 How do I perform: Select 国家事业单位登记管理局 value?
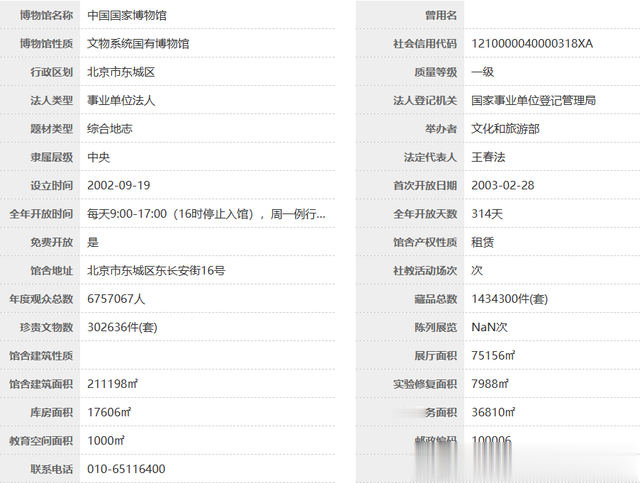tap(533, 100)
